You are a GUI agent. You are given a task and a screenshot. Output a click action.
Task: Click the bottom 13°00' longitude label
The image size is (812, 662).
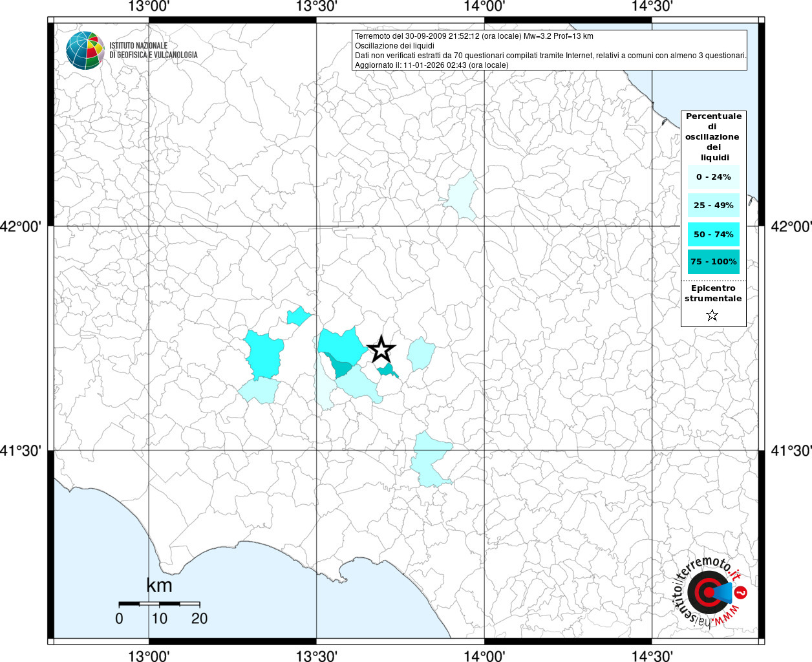(149, 656)
